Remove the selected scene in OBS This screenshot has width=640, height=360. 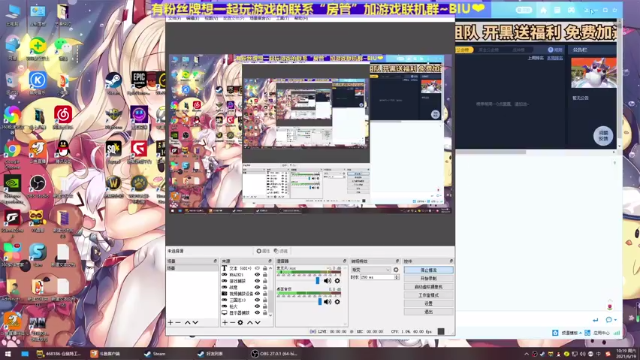pos(178,322)
